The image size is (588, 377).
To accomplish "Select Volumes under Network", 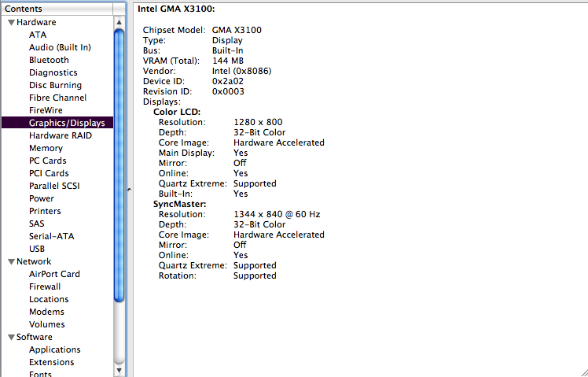I will pos(47,324).
